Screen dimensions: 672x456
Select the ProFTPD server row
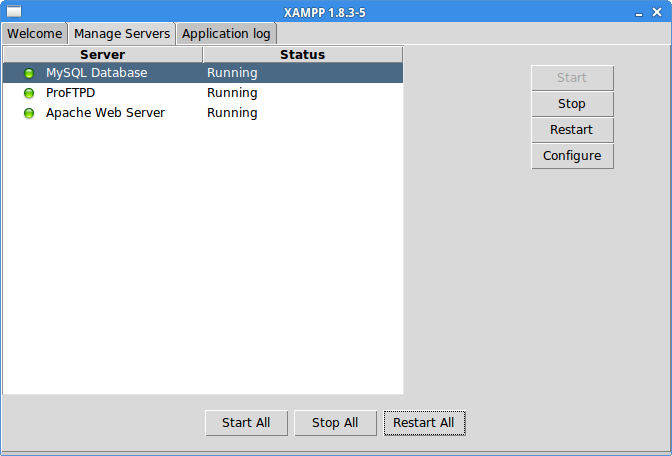203,93
